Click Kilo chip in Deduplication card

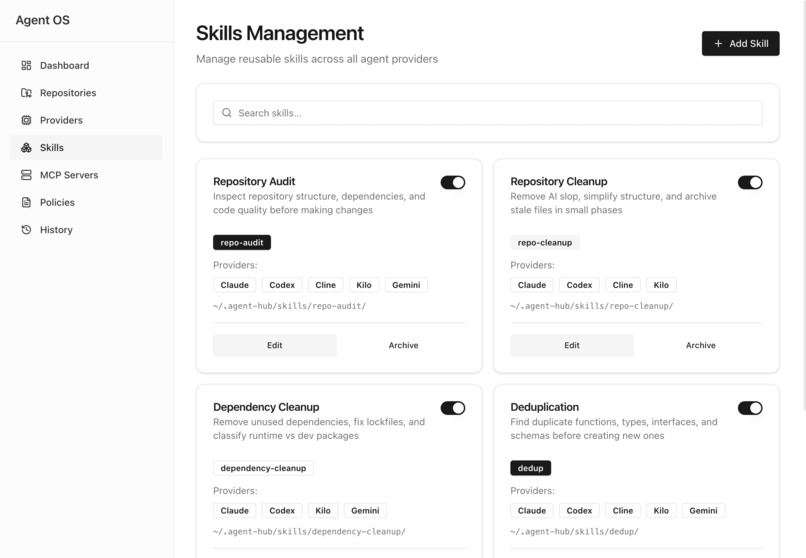pos(661,511)
